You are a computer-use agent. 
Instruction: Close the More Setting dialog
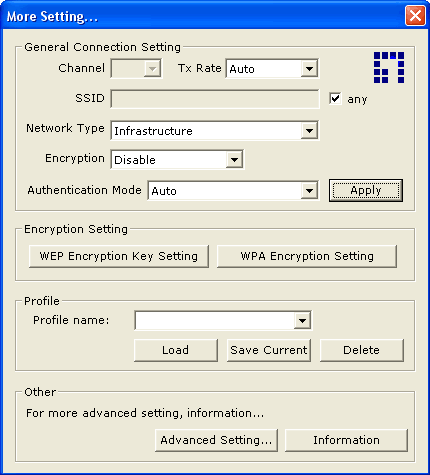tap(415, 16)
